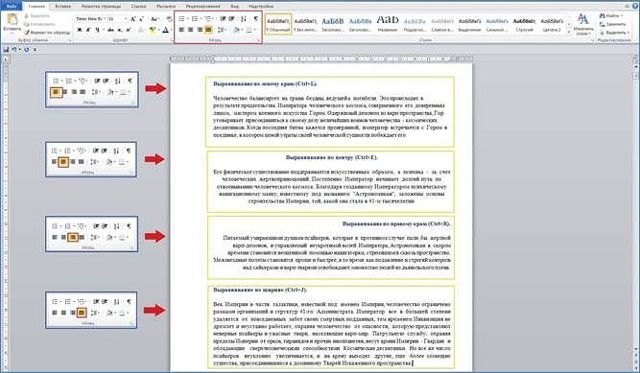Click the Copy (Копировать) icon
The image size is (640, 373).
(27, 24)
